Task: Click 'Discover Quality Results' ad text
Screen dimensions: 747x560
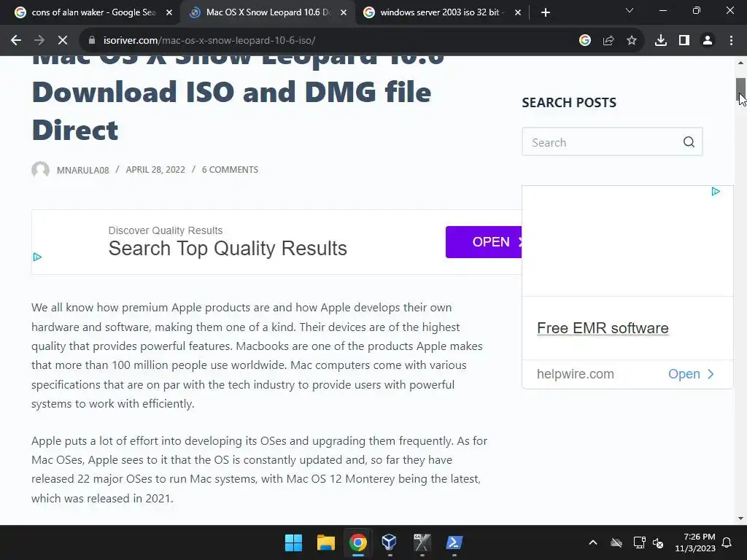Action: [166, 230]
